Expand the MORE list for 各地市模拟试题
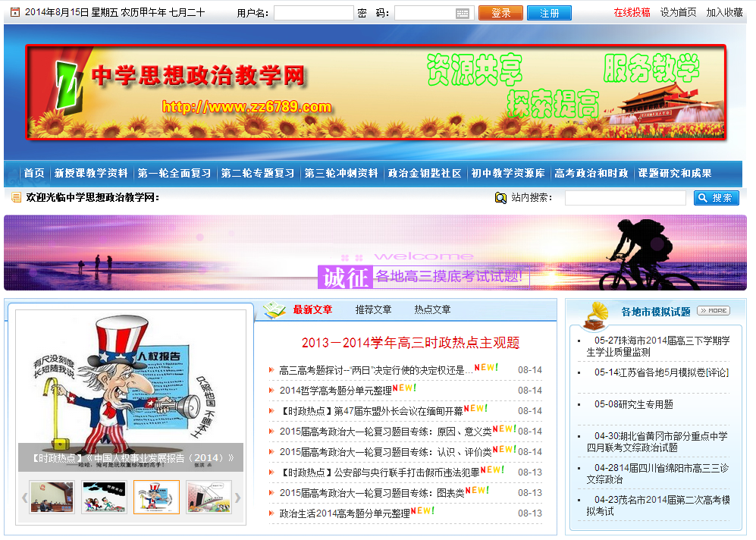This screenshot has height=540, width=756. coord(714,310)
